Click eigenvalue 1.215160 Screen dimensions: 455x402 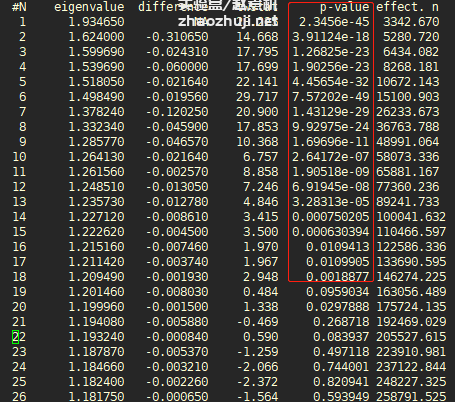pyautogui.click(x=96, y=247)
